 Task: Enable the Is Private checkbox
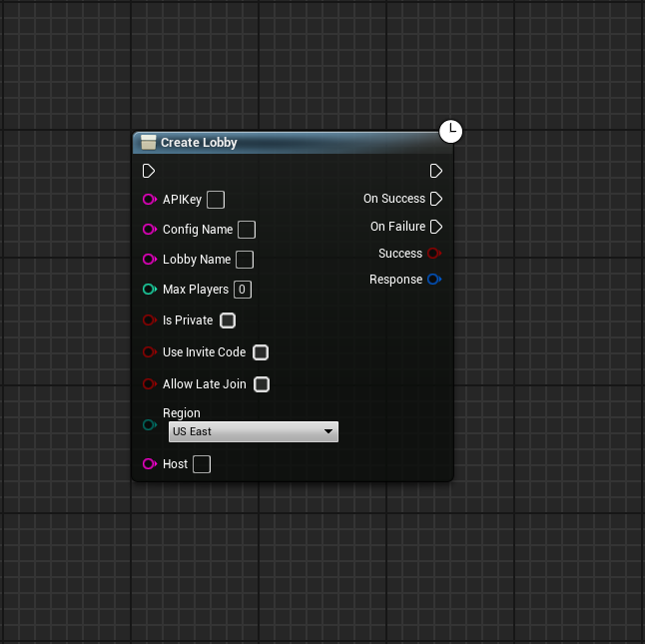[228, 321]
